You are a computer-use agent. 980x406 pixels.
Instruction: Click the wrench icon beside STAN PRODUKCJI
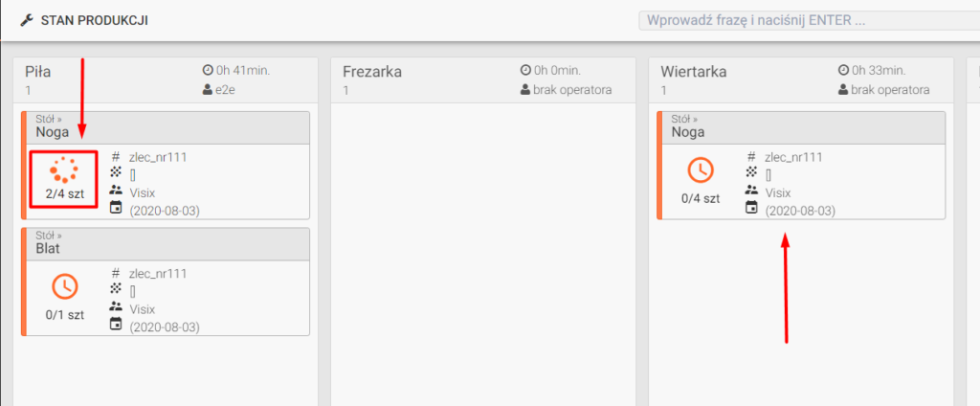click(25, 20)
